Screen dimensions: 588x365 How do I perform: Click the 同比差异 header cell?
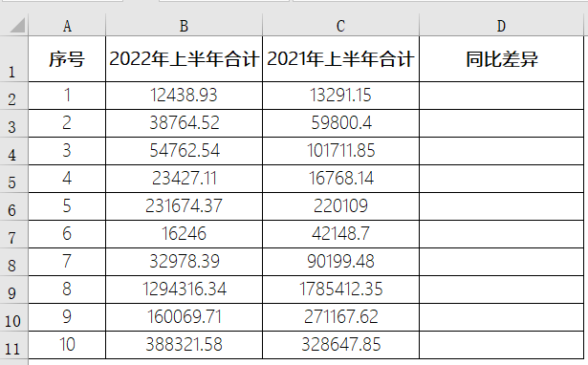[501, 59]
